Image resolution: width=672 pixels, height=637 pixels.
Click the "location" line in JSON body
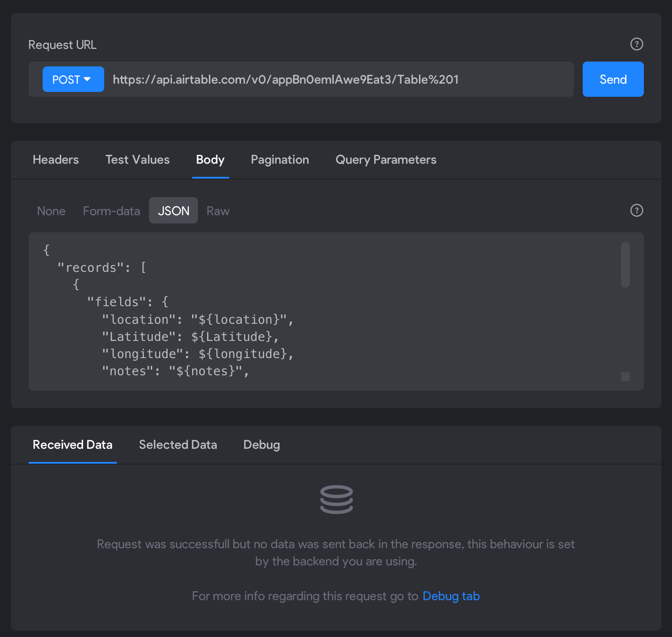click(197, 319)
